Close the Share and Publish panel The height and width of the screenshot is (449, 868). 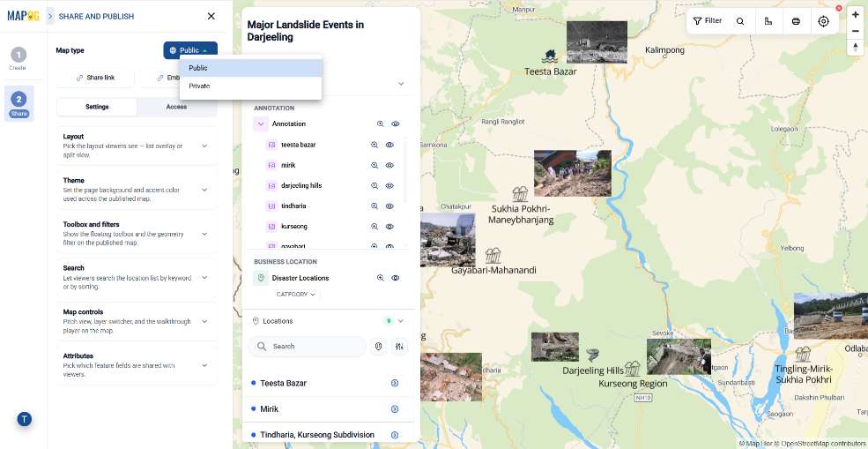[211, 16]
